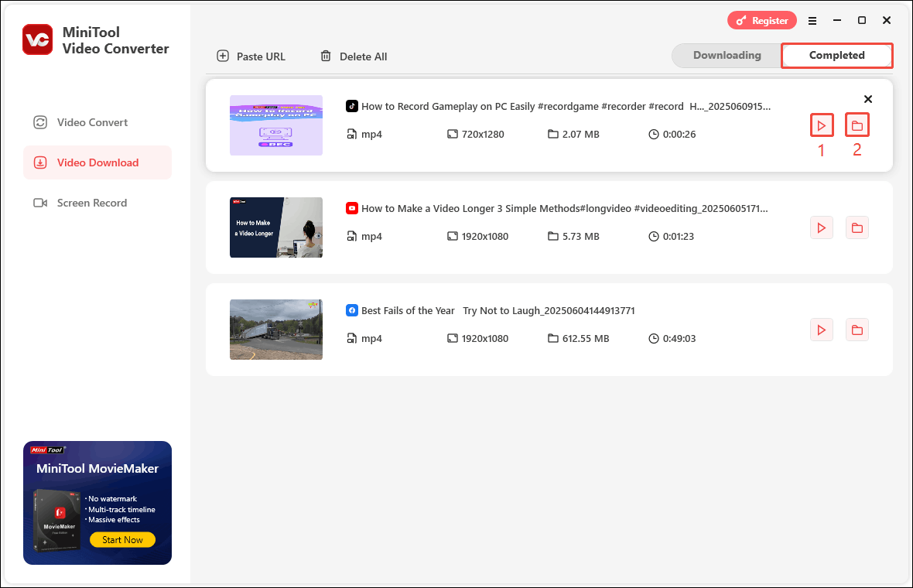
Task: Open folder for How to Make a Video Longer
Action: 857,227
